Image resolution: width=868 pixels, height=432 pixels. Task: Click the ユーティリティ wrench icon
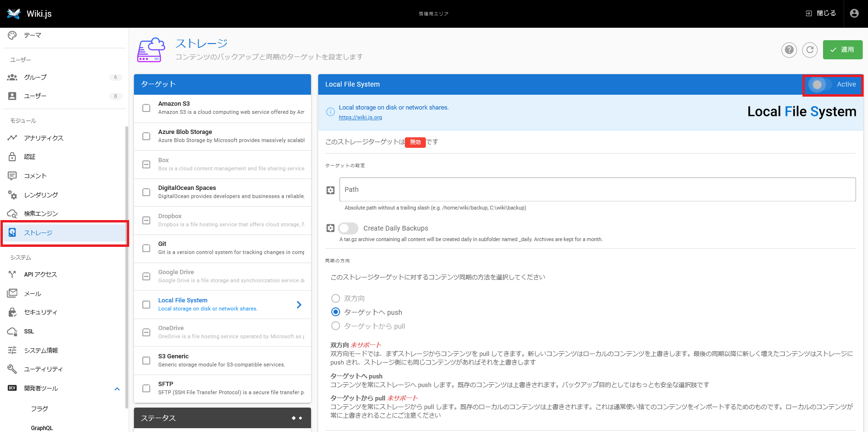(x=12, y=369)
